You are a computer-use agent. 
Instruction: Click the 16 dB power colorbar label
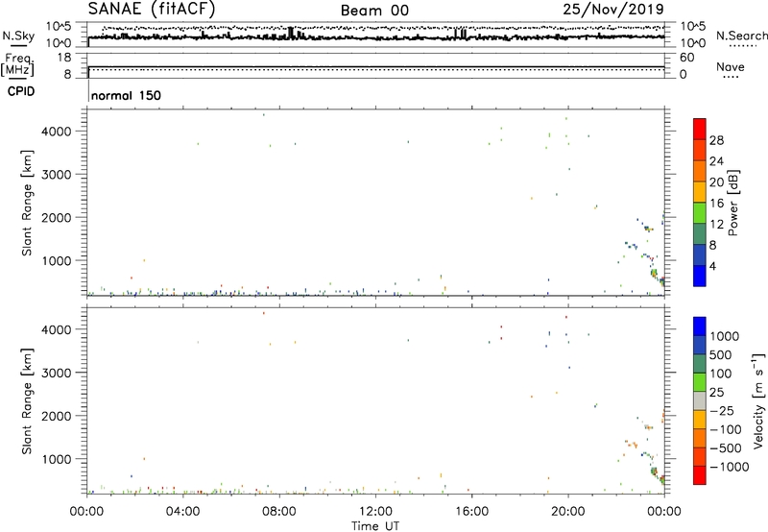(x=716, y=203)
